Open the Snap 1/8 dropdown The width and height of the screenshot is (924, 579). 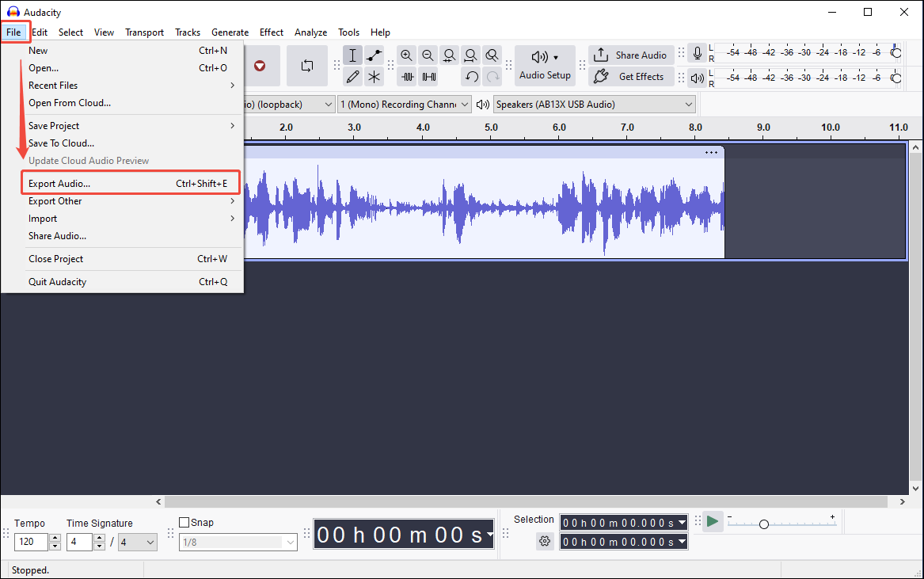238,542
